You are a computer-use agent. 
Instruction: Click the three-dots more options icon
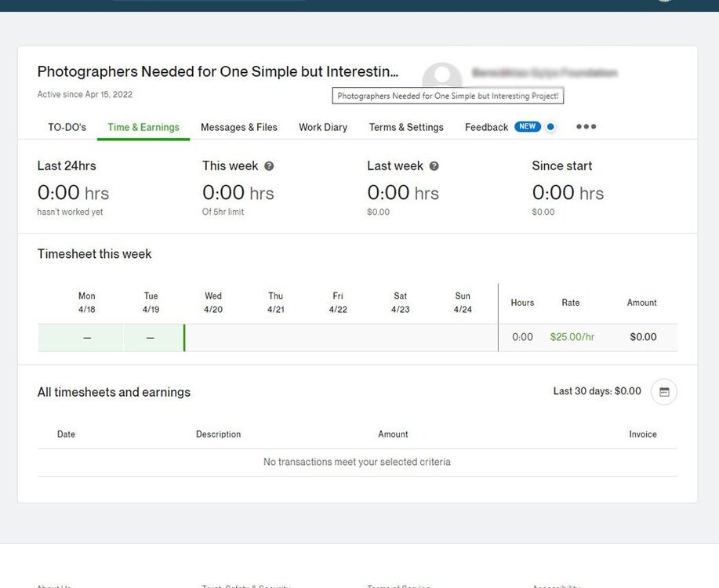click(586, 126)
